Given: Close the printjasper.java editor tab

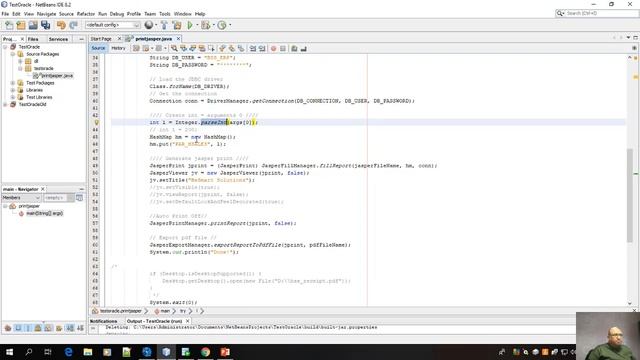Looking at the screenshot, I should point(178,39).
